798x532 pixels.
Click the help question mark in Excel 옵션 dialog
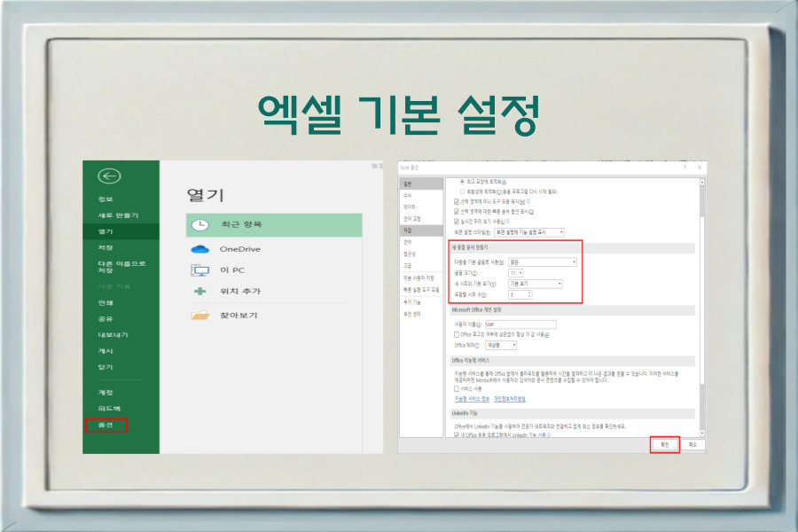pos(685,168)
